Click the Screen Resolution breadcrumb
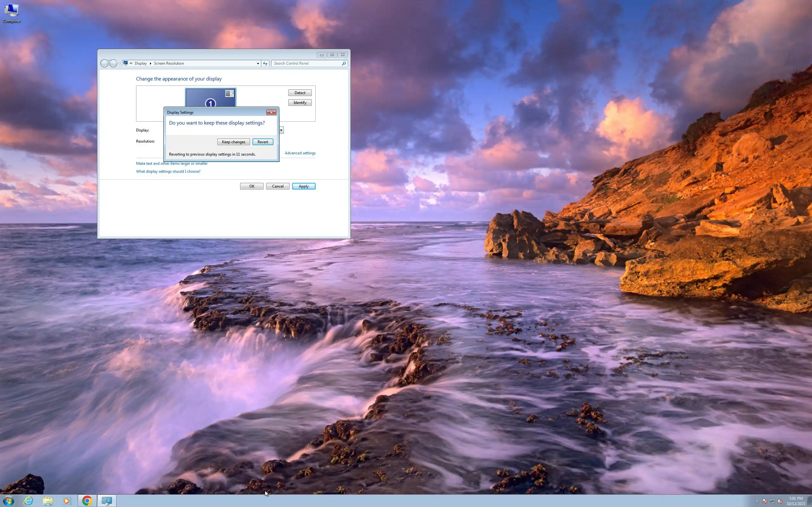812x507 pixels. tap(169, 63)
